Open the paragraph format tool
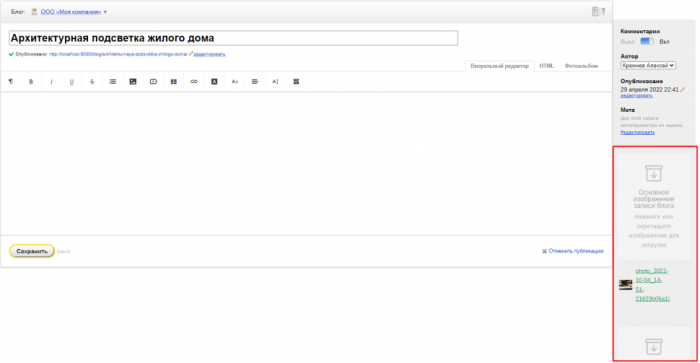Image resolution: width=700 pixels, height=363 pixels. [11, 82]
